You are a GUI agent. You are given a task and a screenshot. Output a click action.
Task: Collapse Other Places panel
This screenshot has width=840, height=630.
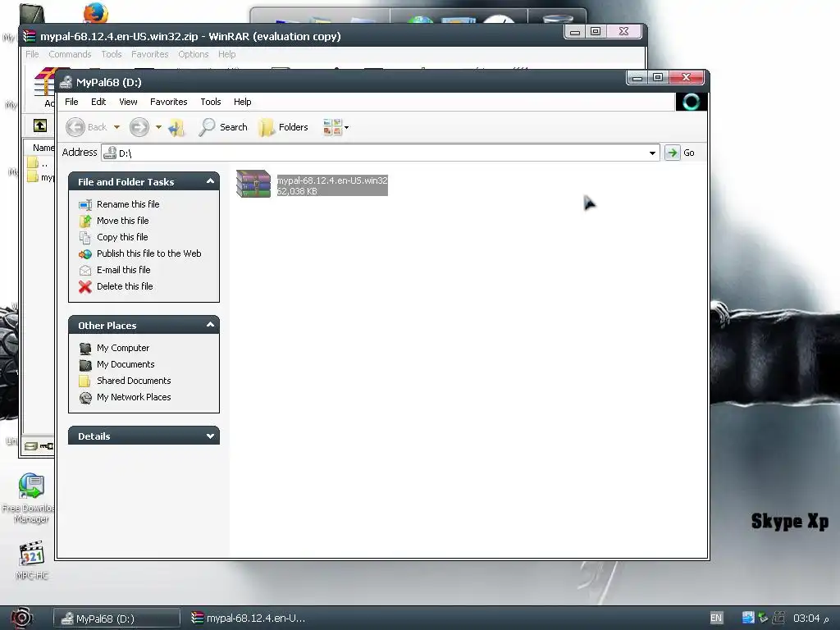pyautogui.click(x=210, y=325)
